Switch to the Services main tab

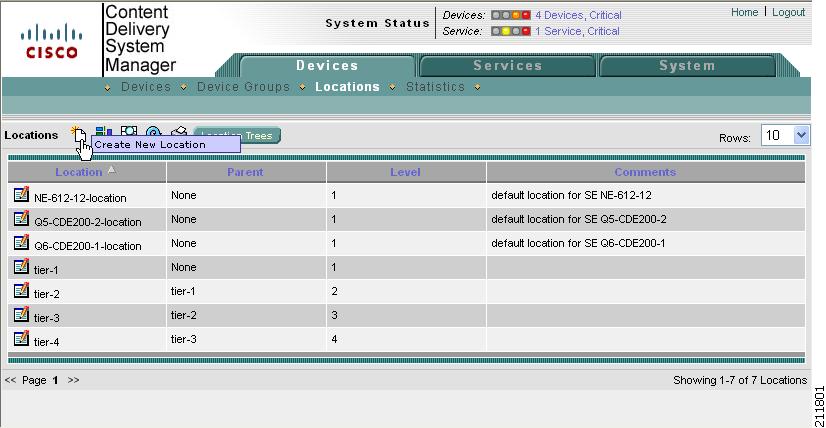click(507, 66)
